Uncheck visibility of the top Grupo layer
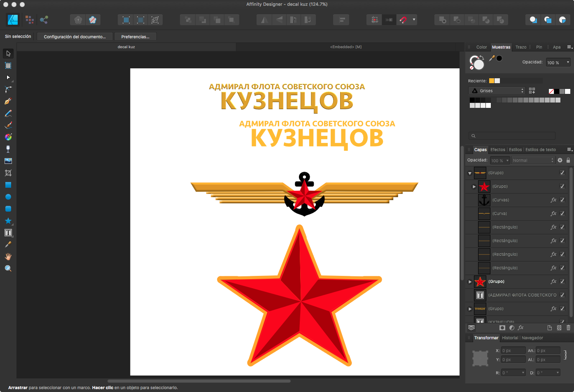This screenshot has width=574, height=392. point(562,173)
